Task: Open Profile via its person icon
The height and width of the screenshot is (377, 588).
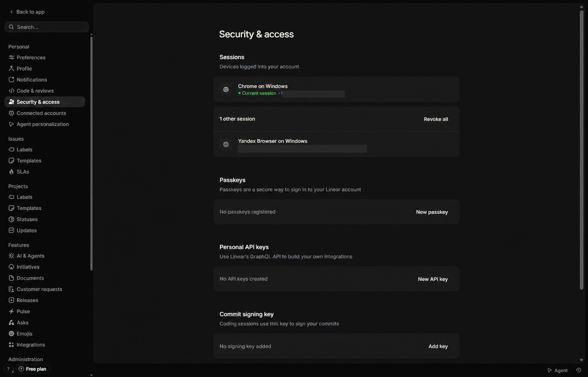Action: pyautogui.click(x=12, y=69)
